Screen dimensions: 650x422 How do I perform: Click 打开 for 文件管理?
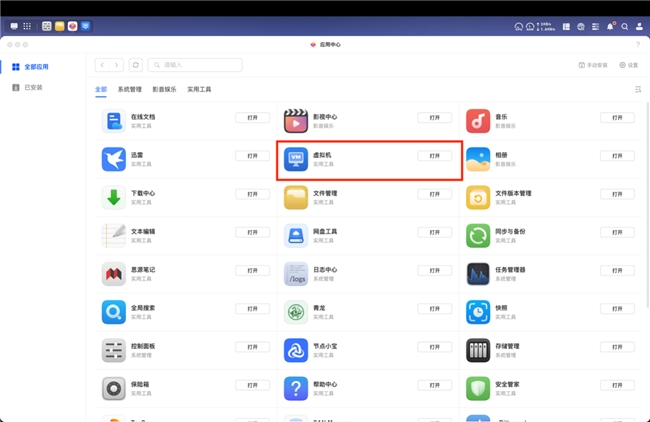click(434, 194)
